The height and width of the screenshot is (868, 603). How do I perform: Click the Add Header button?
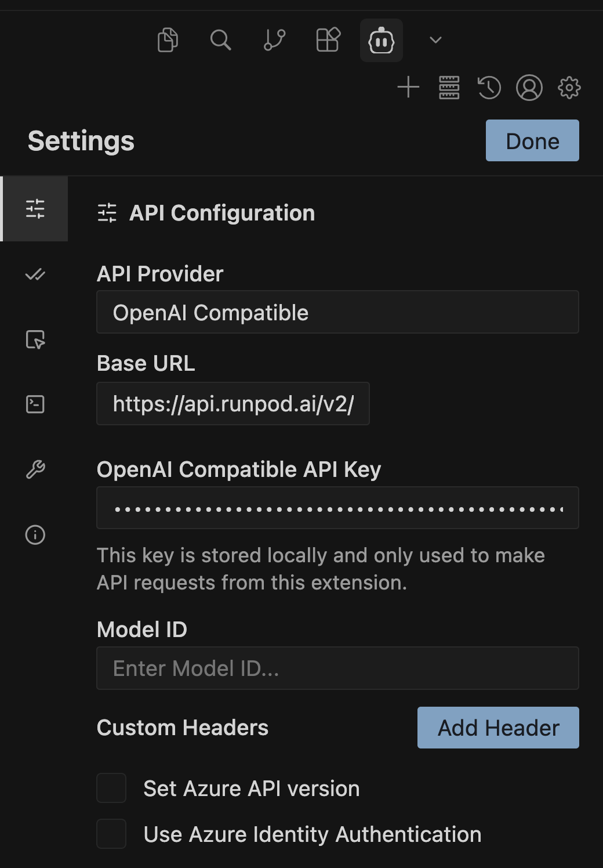(498, 728)
